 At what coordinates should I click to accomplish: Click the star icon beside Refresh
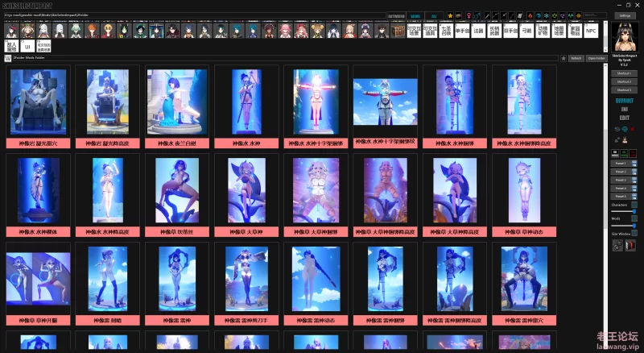point(563,58)
